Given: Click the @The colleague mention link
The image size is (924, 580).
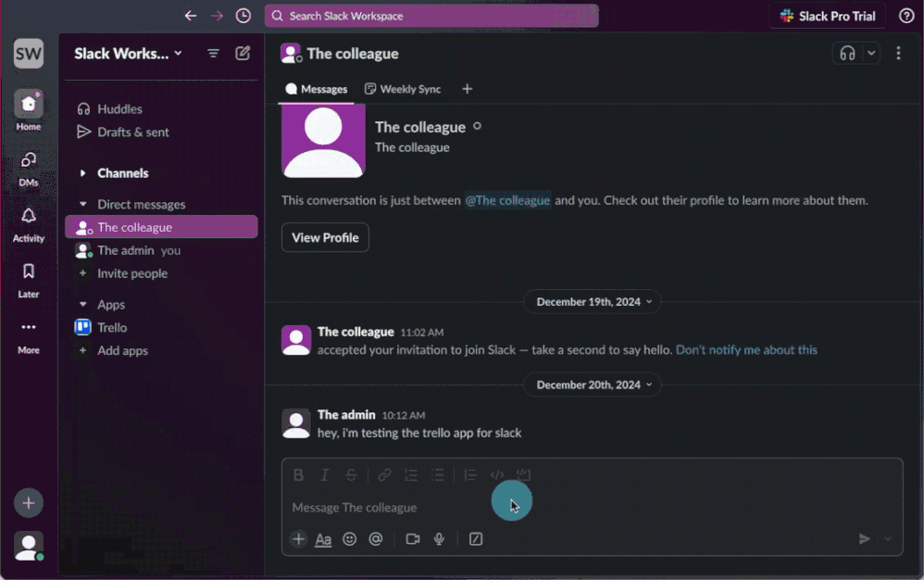Looking at the screenshot, I should click(507, 200).
